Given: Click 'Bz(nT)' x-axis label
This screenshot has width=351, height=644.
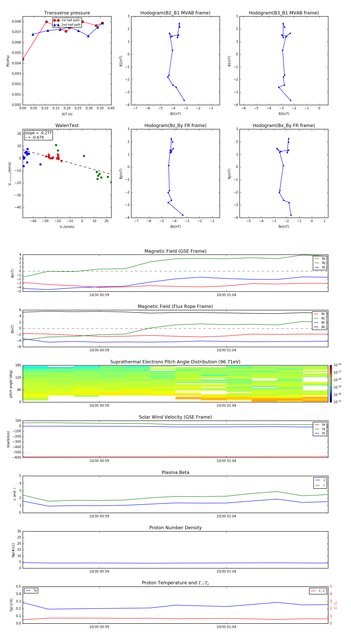Looking at the screenshot, I should coord(175,227).
